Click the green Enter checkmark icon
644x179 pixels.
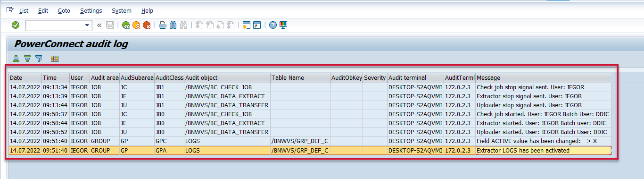tap(16, 25)
